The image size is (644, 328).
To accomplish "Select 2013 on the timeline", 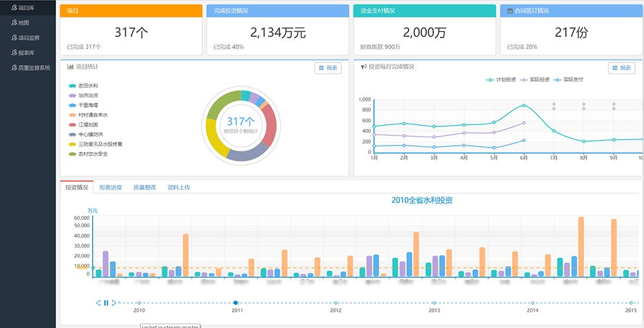I will coord(434,302).
